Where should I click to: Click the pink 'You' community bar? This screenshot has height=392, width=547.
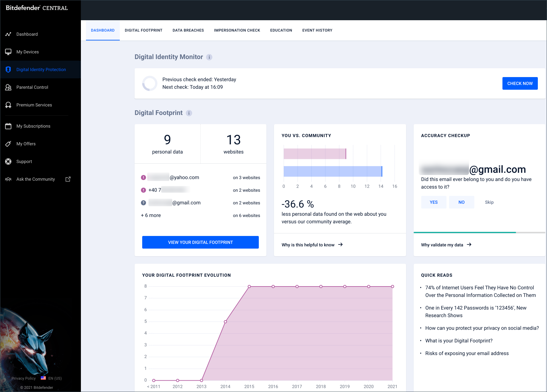315,154
